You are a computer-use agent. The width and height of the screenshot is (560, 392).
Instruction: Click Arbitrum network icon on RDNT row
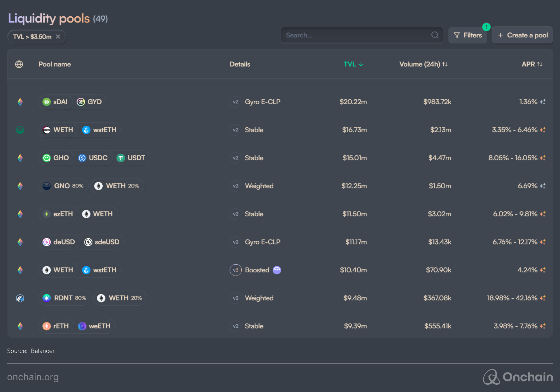(x=20, y=298)
